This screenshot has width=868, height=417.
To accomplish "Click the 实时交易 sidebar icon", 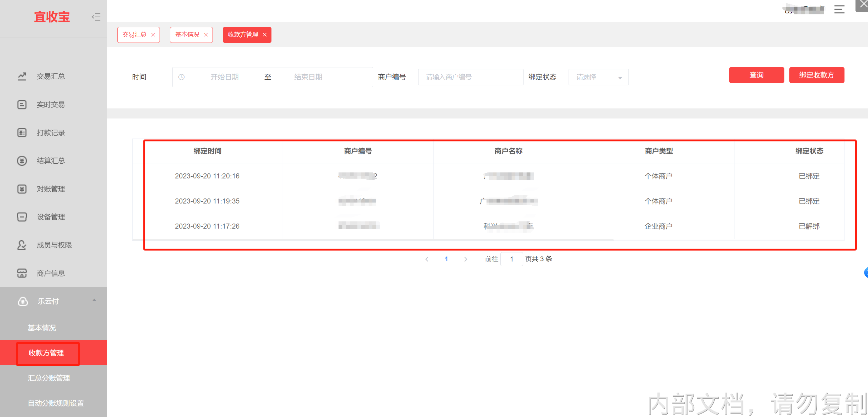I will (22, 105).
